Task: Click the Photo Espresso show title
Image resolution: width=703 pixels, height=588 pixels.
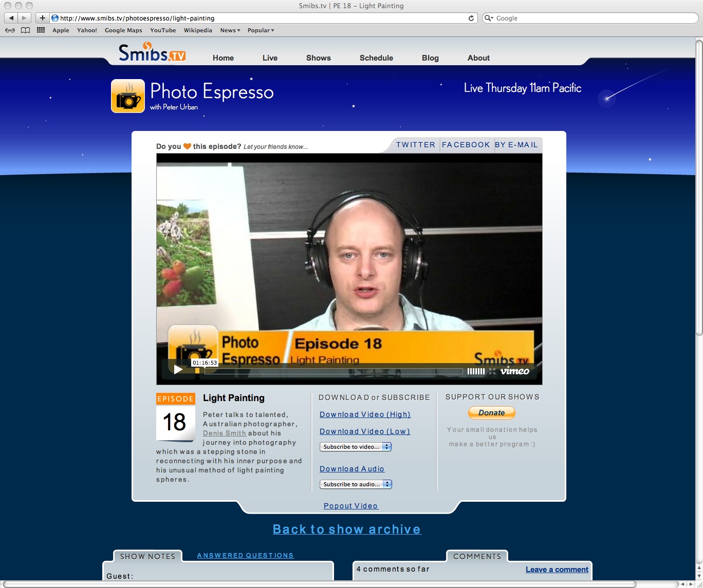Action: point(212,91)
